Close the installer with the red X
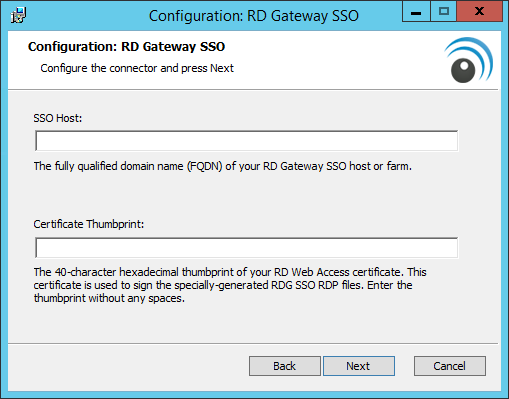The height and width of the screenshot is (399, 509). tap(479, 12)
